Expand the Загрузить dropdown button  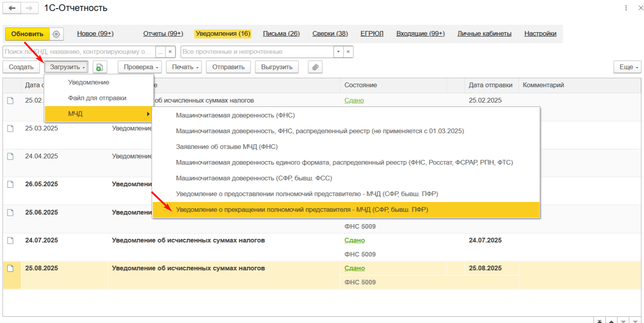(x=66, y=67)
